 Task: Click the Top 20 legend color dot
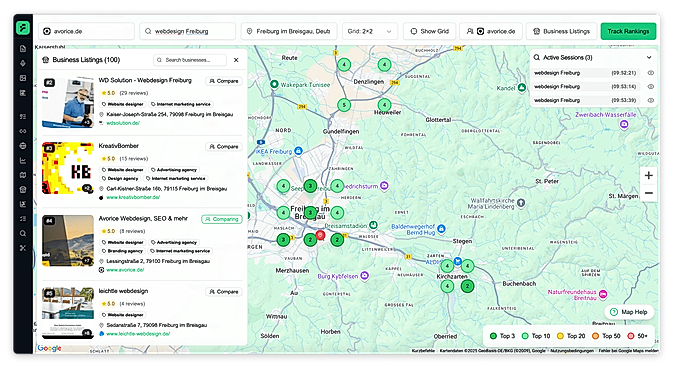(560, 336)
